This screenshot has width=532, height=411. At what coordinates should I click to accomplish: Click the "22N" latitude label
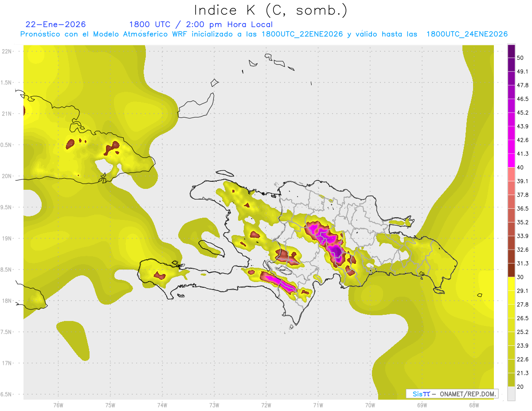point(6,51)
